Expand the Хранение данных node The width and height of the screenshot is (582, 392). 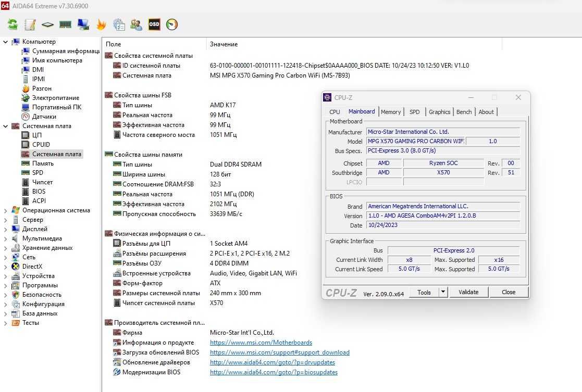(x=5, y=248)
